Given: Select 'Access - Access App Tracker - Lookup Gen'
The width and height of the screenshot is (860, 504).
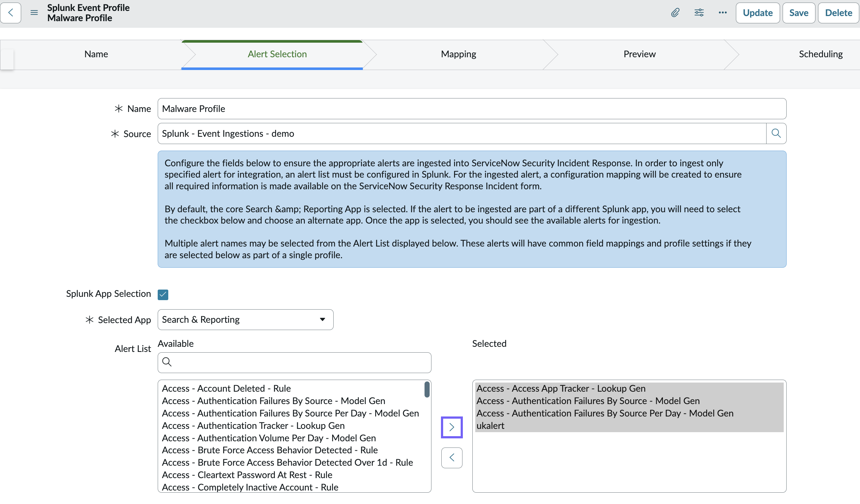Looking at the screenshot, I should pyautogui.click(x=629, y=388).
